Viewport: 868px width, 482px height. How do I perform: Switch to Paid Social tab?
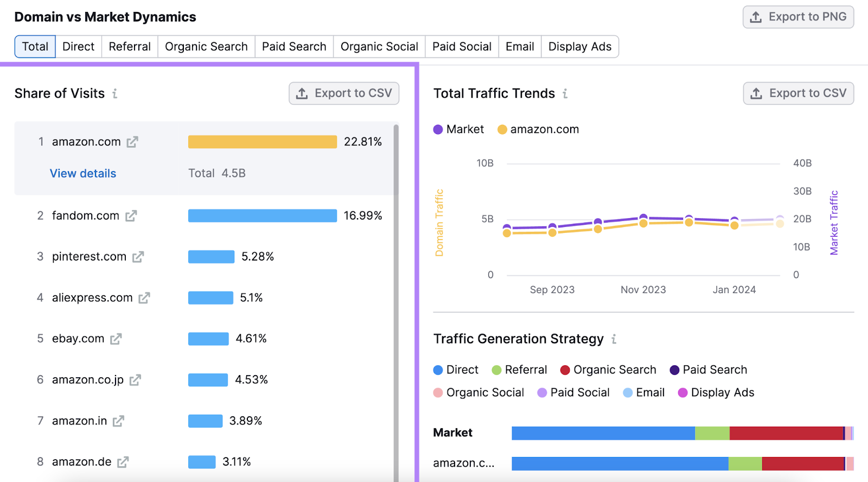462,47
